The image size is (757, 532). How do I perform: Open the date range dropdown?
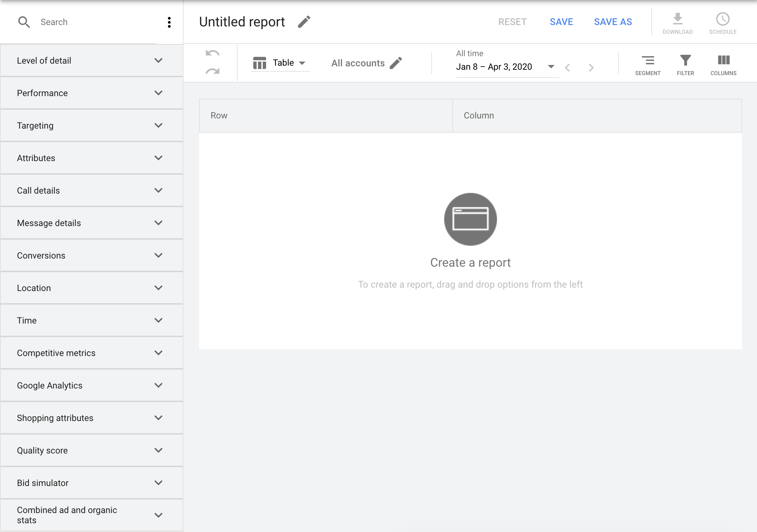coord(550,67)
